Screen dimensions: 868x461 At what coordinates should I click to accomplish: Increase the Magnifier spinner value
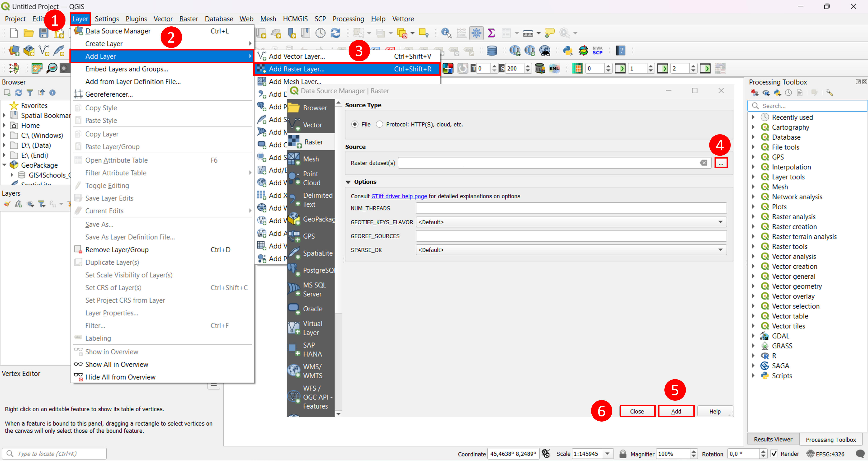(693, 451)
